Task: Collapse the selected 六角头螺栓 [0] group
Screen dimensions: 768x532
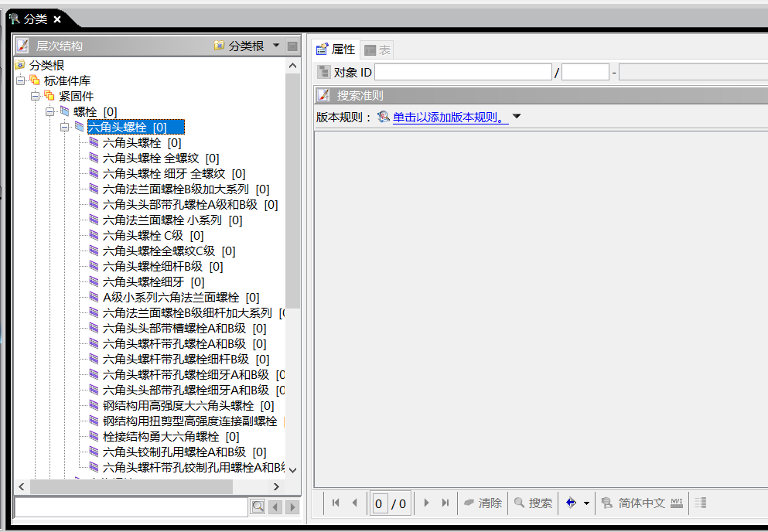Action: (x=65, y=128)
